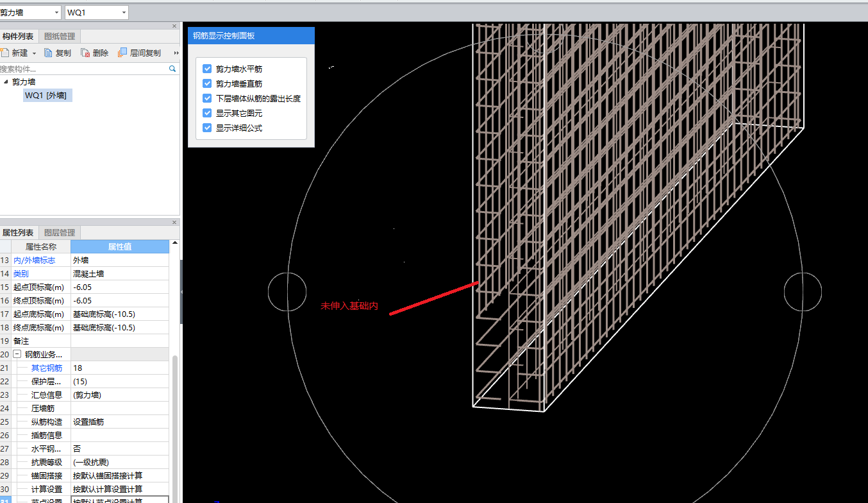This screenshot has height=503, width=868.
Task: Collapse the 钢筋业务 property group
Action: coord(17,354)
